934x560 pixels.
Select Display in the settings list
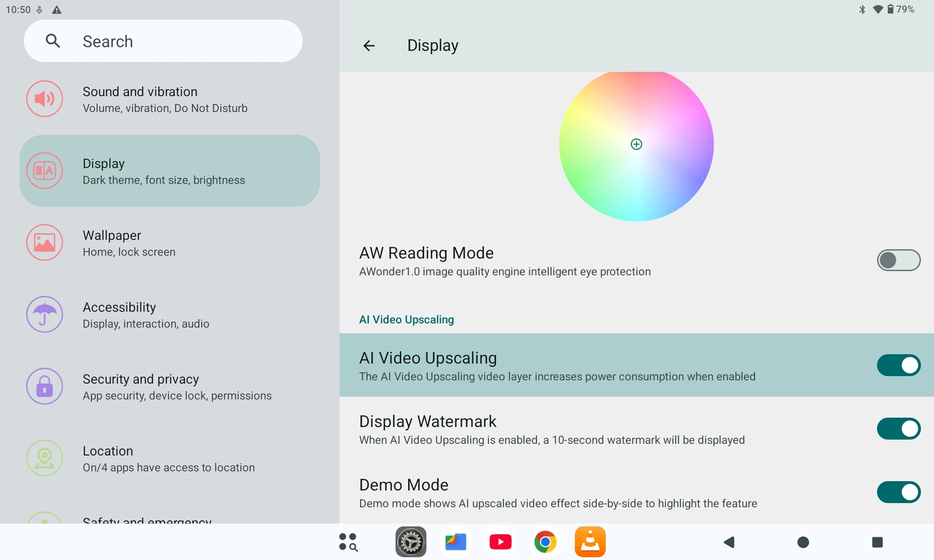point(169,171)
